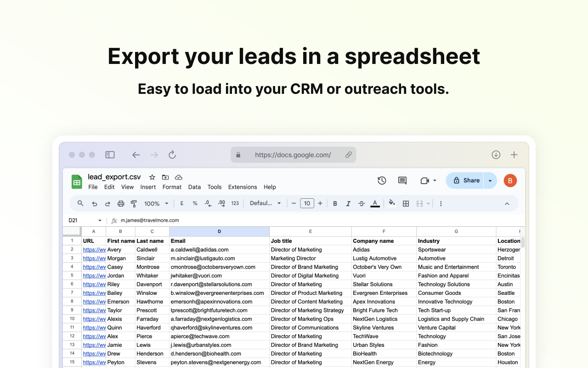588x368 pixels.
Task: Click the browser forward arrow
Action: point(154,155)
